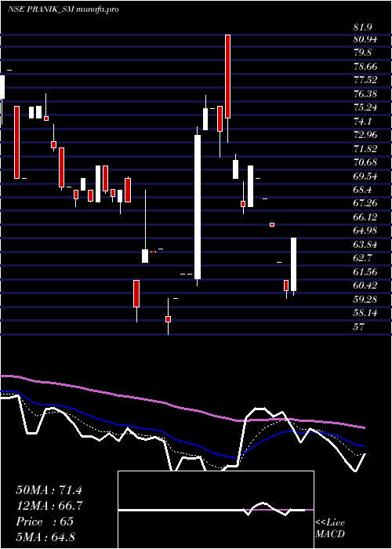The height and width of the screenshot is (549, 392).
Task: Click the 70.68 price axis label
Action: click(365, 162)
